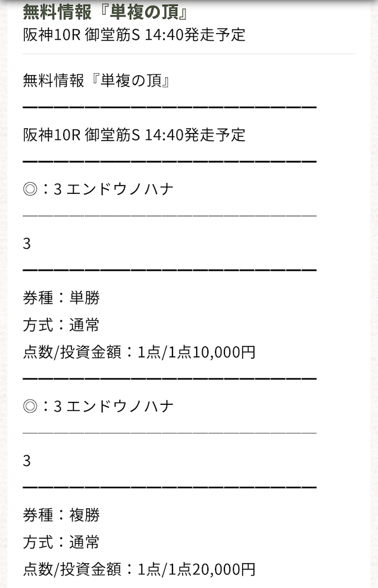Select the number 3 under second pick

tap(27, 461)
